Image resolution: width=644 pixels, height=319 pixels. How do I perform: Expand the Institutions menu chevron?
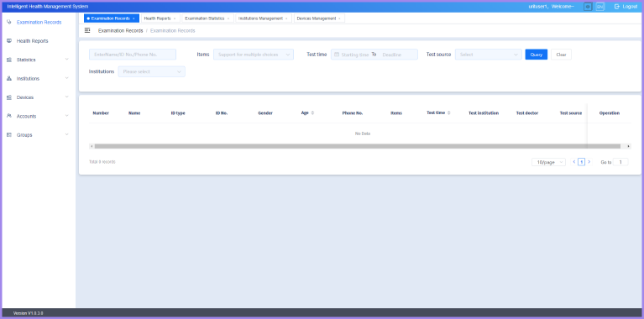click(x=66, y=78)
